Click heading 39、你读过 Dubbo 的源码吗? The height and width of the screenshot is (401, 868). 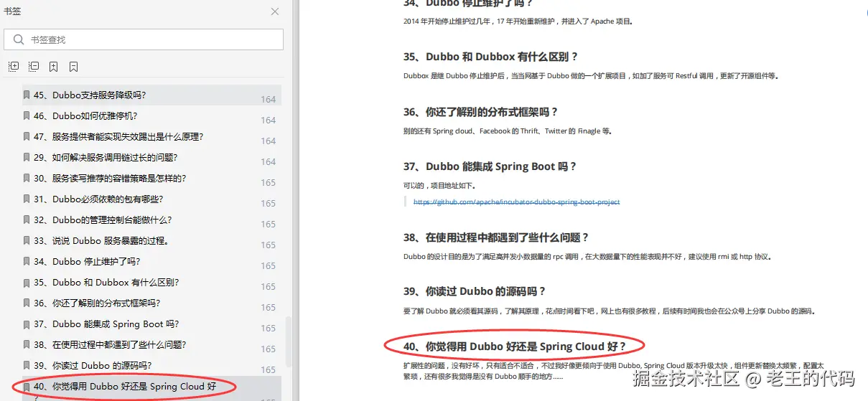click(475, 291)
